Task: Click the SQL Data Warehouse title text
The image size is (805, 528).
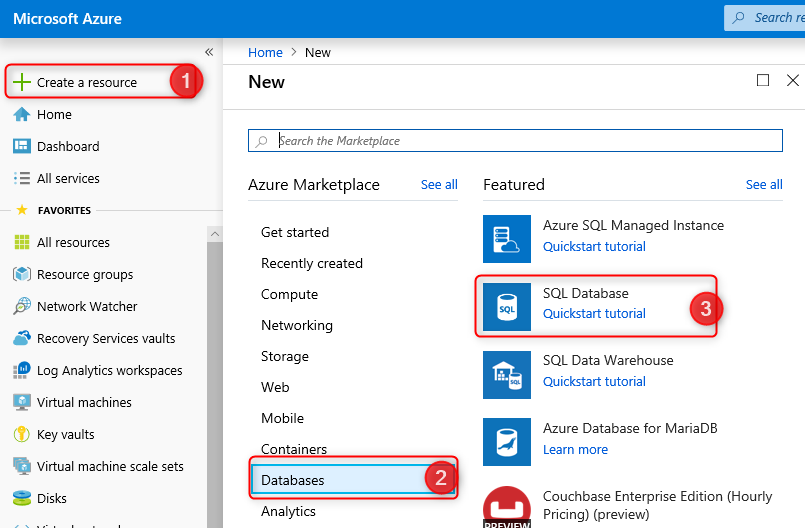Action: point(608,361)
